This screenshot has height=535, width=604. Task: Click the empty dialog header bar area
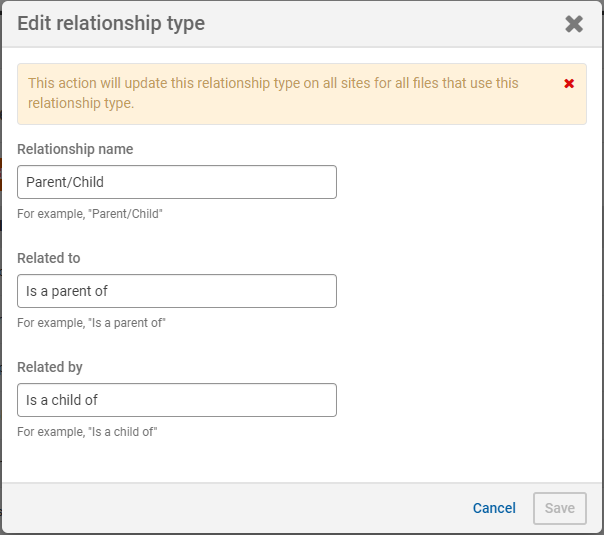(x=380, y=24)
